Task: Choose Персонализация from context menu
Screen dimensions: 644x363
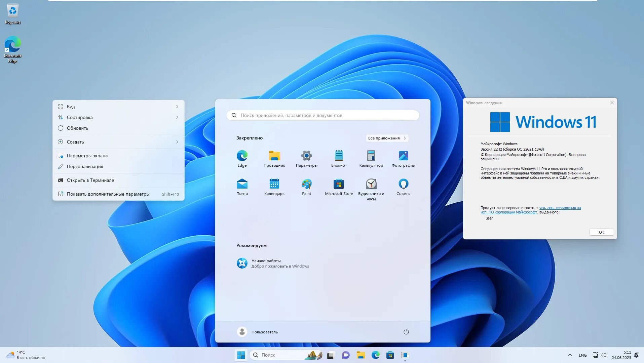Action: pos(118,166)
